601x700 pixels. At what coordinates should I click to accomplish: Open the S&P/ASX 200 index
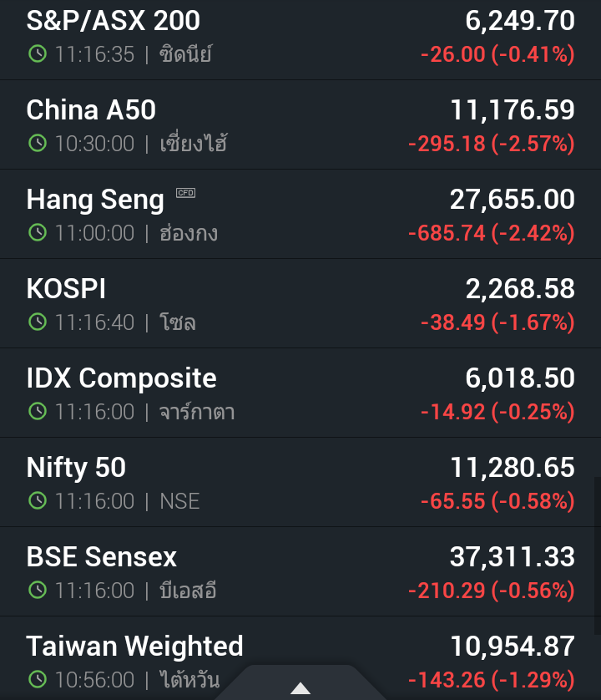(x=114, y=21)
